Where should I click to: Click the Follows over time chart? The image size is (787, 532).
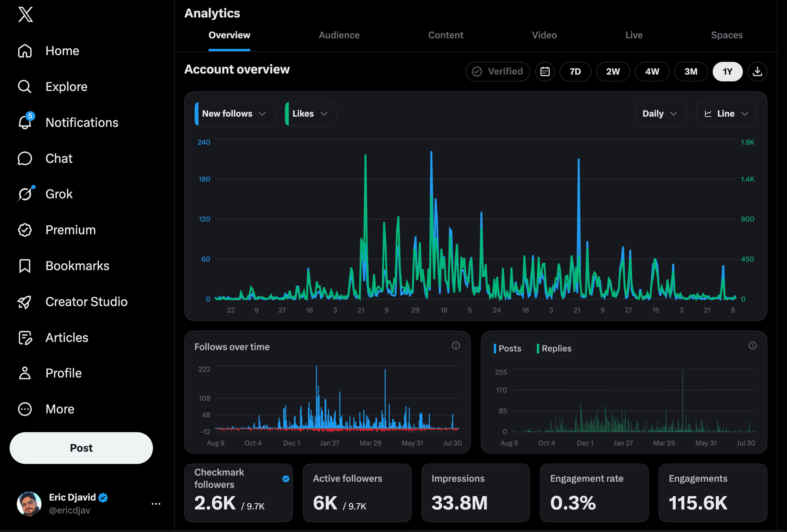[x=337, y=399]
